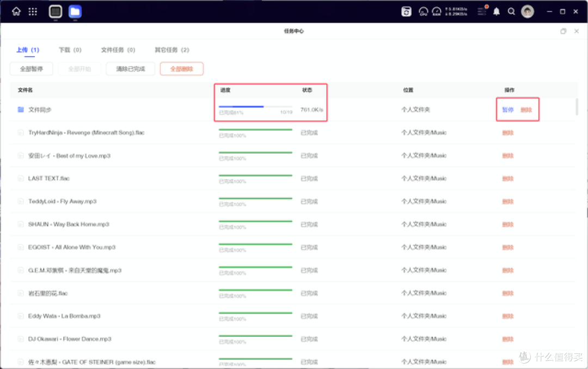The height and width of the screenshot is (369, 588).
Task: Open the backup sync icon in the top bar
Action: tap(406, 11)
